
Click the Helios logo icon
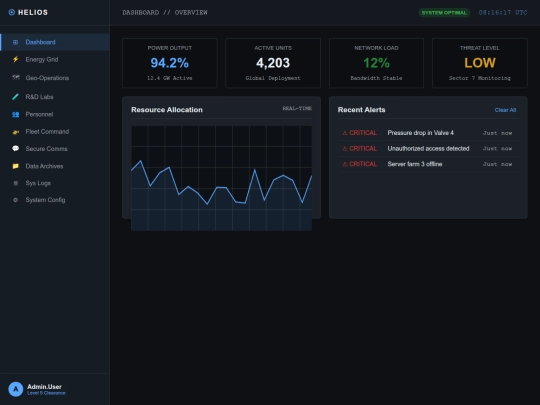pos(12,12)
